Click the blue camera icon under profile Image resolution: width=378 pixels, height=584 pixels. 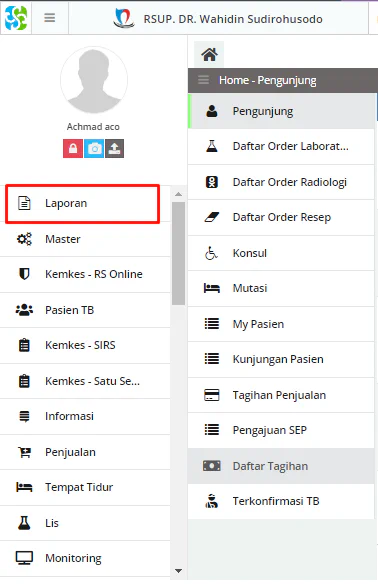tap(94, 149)
